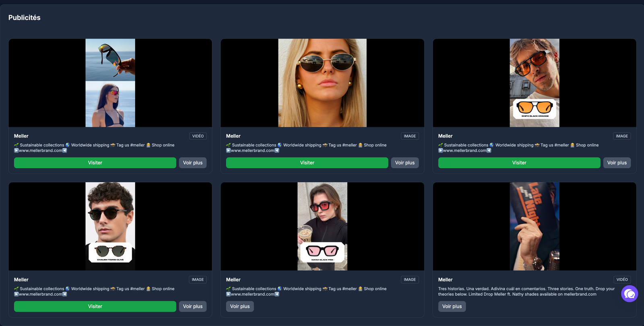The width and height of the screenshot is (644, 326).
Task: Click Visiter on the beach video ad
Action: 95,163
